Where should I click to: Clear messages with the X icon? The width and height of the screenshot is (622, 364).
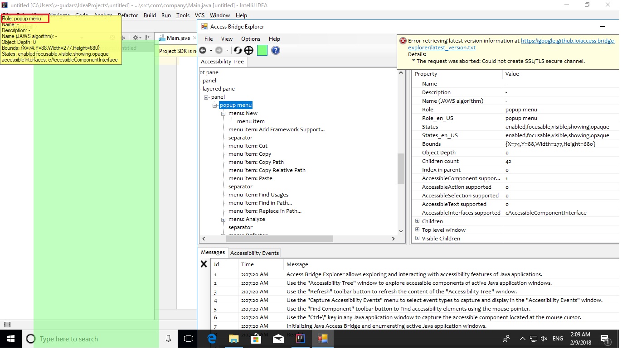(x=204, y=264)
